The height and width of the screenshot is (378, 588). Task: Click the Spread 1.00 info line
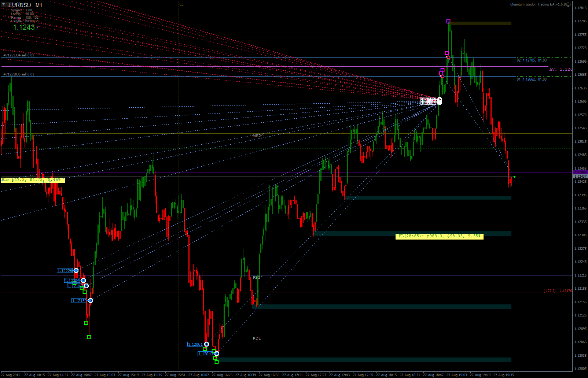click(x=21, y=10)
